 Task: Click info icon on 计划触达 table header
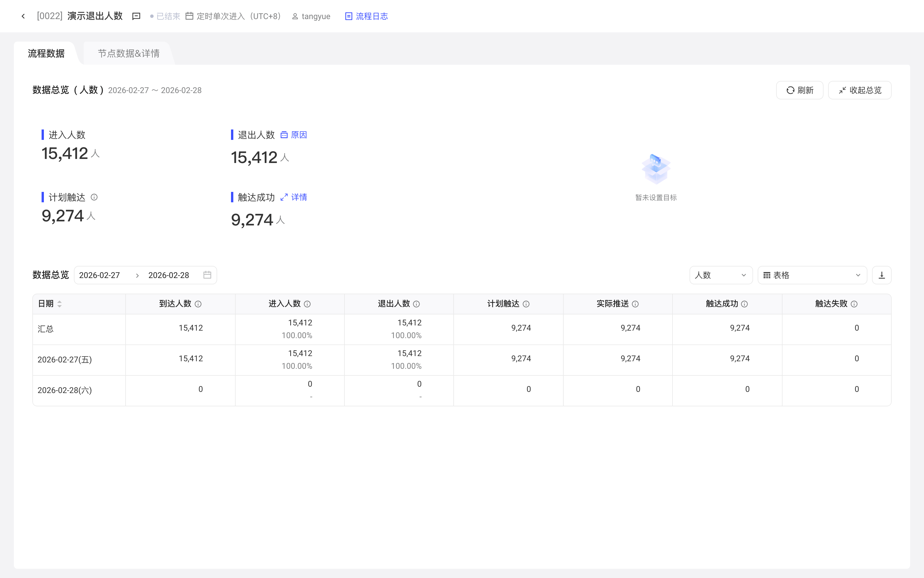point(526,304)
